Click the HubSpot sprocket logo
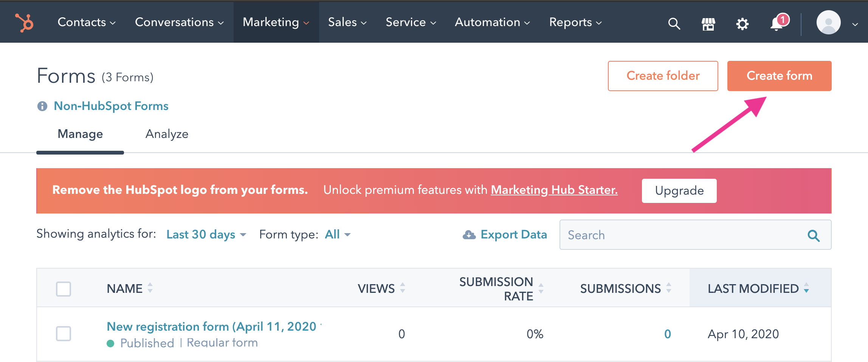This screenshot has width=868, height=362. coord(24,23)
